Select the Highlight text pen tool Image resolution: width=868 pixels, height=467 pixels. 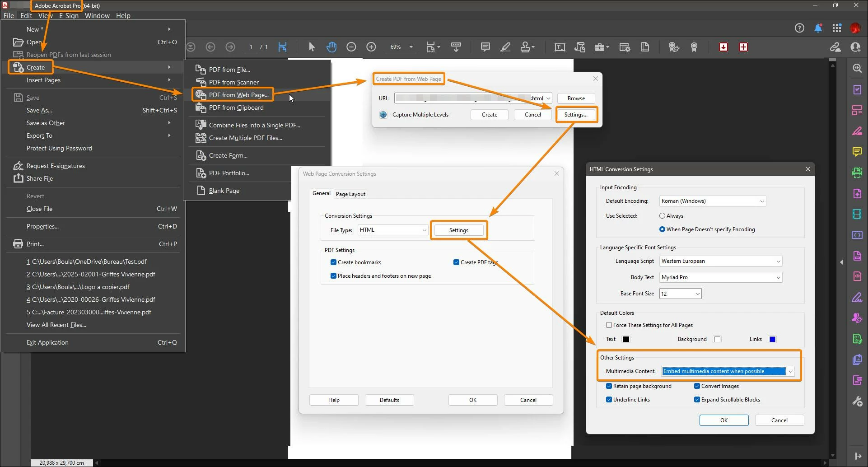pos(505,47)
